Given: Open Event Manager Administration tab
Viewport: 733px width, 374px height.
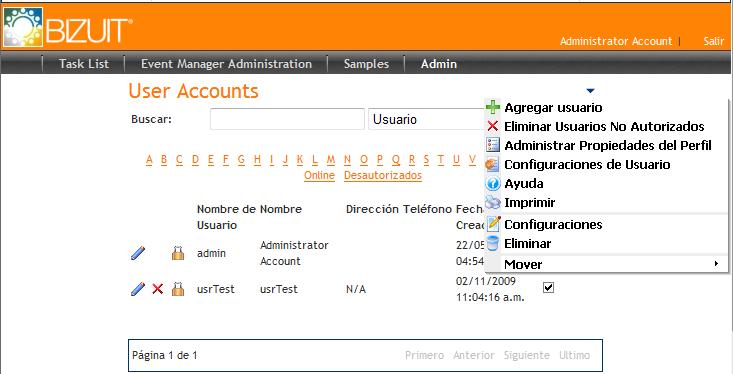Looking at the screenshot, I should 226,64.
